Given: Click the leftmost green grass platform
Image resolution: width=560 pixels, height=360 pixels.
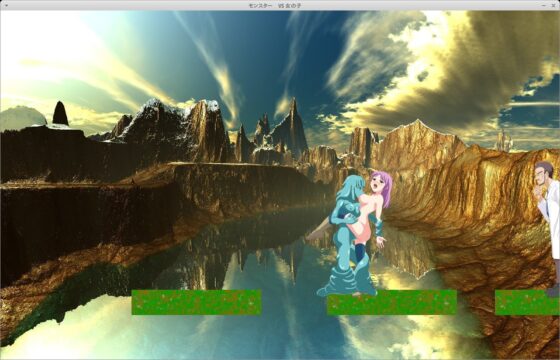Looking at the screenshot, I should pos(196,302).
